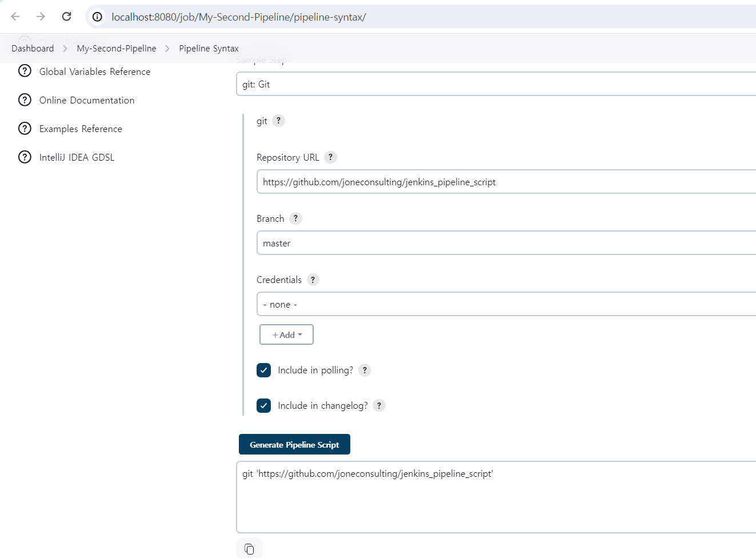This screenshot has height=558, width=756.
Task: Open Global Variables Reference link
Action: pyautogui.click(x=95, y=71)
